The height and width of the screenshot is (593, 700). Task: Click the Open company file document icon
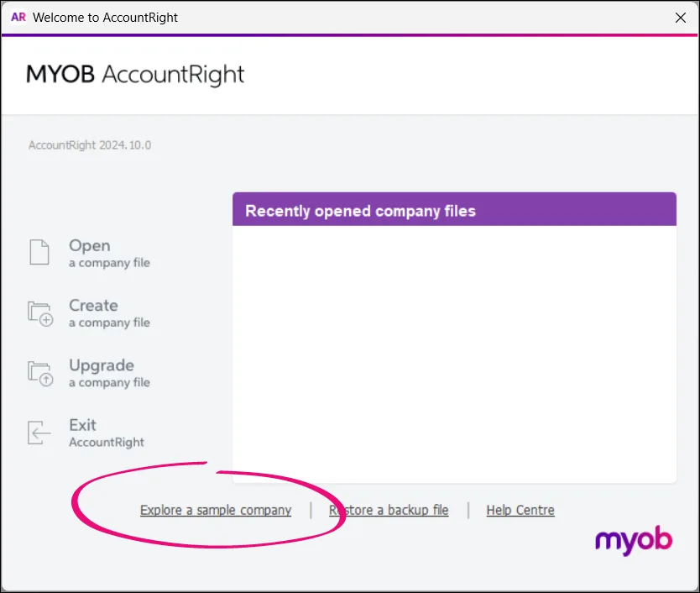[39, 252]
